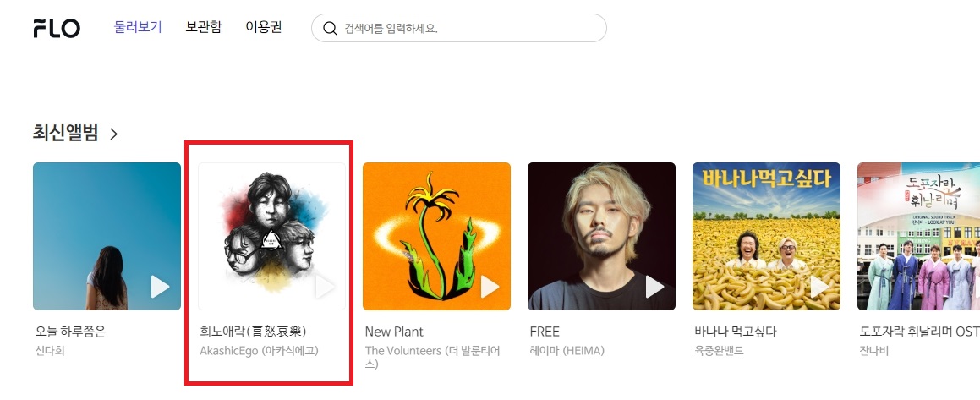
Task: Play the New Plant album
Action: point(490,287)
